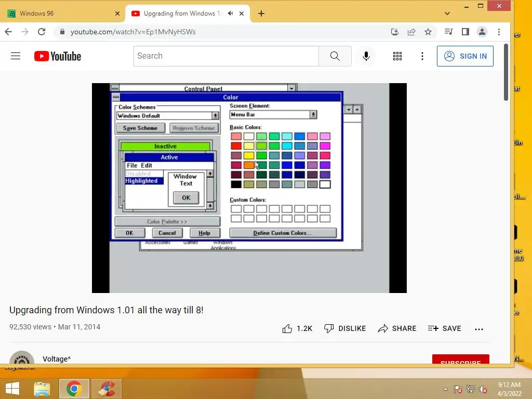Open the network icon in system tray
Screen dimensions: 532x399
(471, 389)
